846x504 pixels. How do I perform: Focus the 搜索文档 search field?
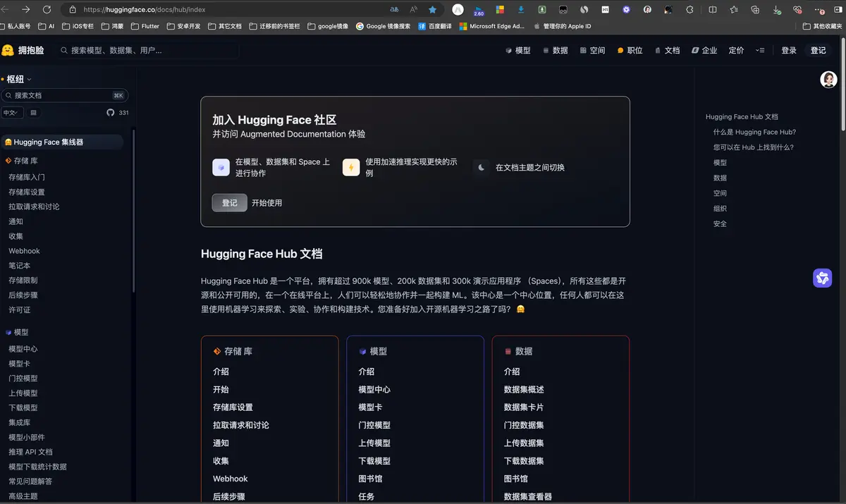64,95
